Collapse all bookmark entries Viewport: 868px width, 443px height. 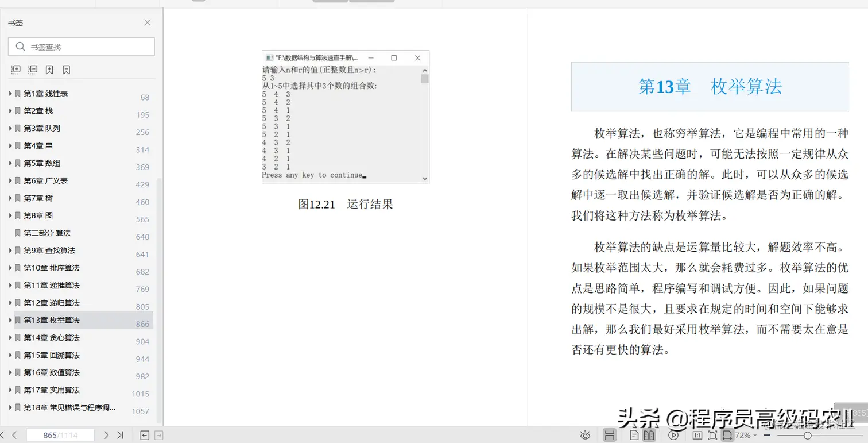(33, 70)
